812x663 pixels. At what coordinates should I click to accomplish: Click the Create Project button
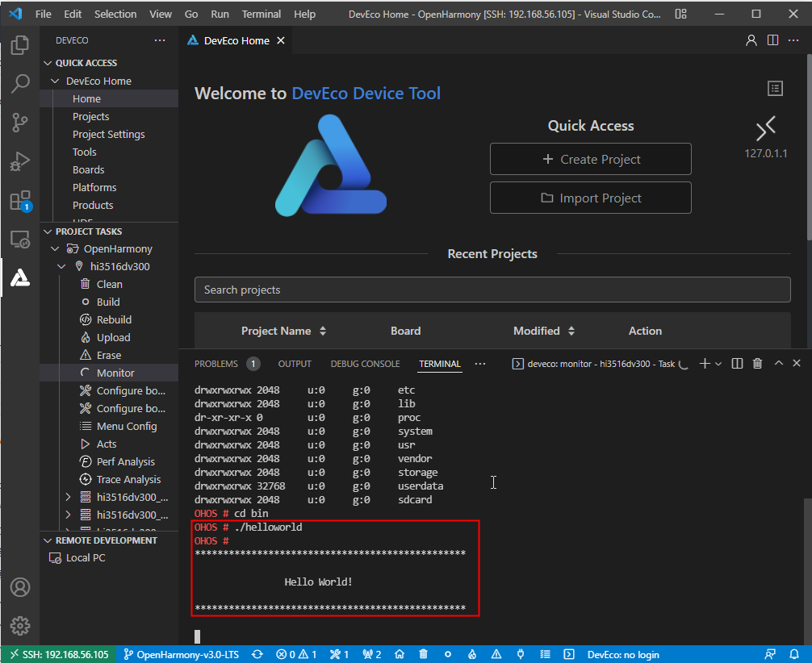590,159
